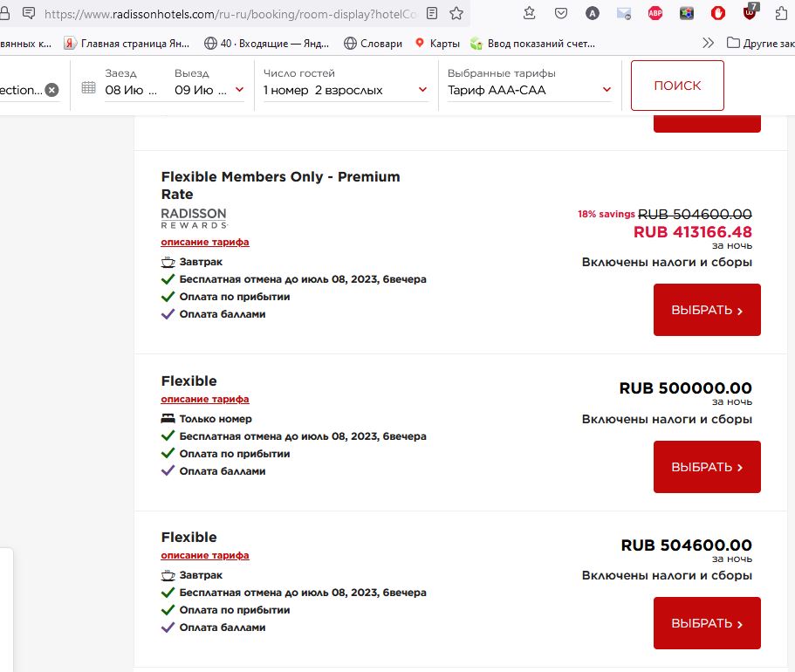Show more bookmarks with double chevron
The width and height of the screenshot is (795, 672).
point(709,43)
